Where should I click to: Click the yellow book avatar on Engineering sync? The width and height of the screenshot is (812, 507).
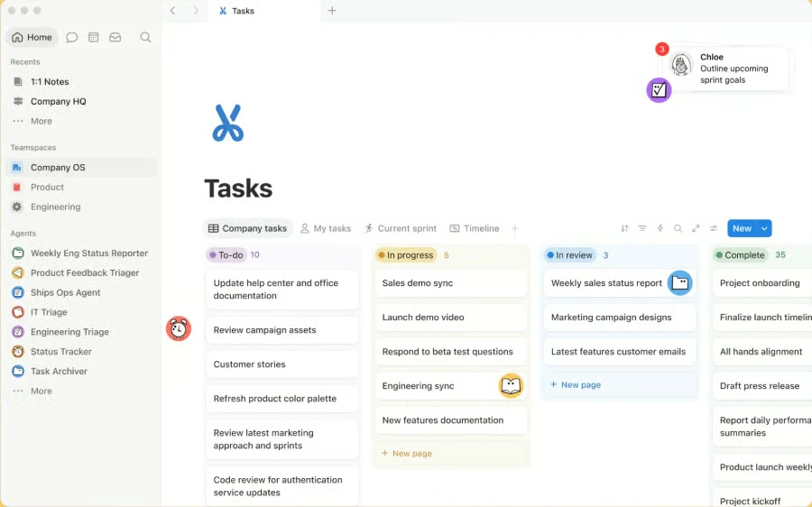coord(512,385)
